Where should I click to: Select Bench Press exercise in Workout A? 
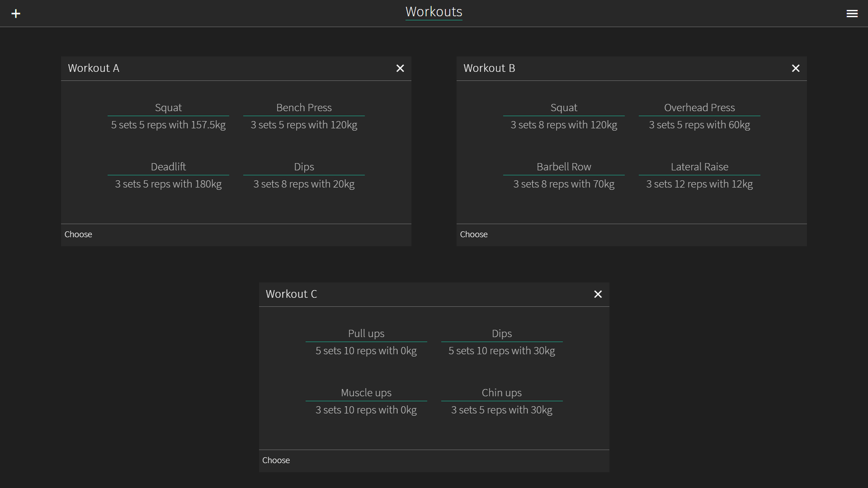[x=304, y=108]
